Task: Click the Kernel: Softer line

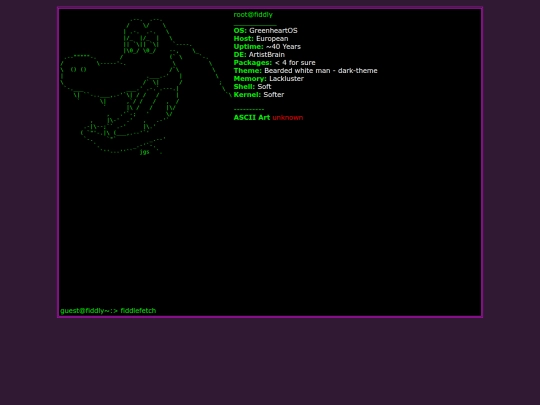Action: (259, 94)
